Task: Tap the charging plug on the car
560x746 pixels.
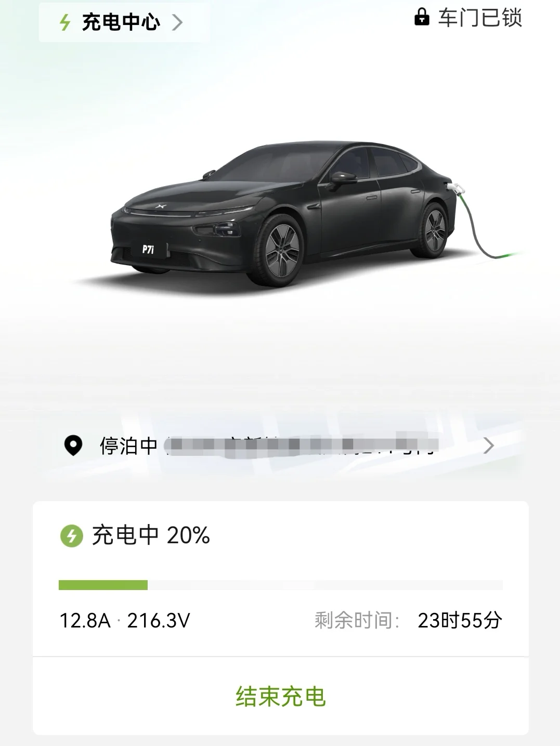Action: 457,187
